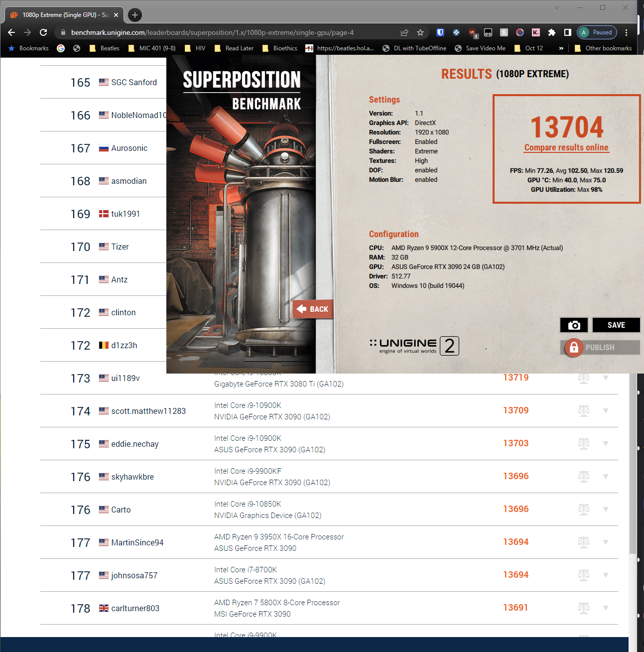Reload the page with refresh icon
This screenshot has width=644, height=652.
pos(43,32)
